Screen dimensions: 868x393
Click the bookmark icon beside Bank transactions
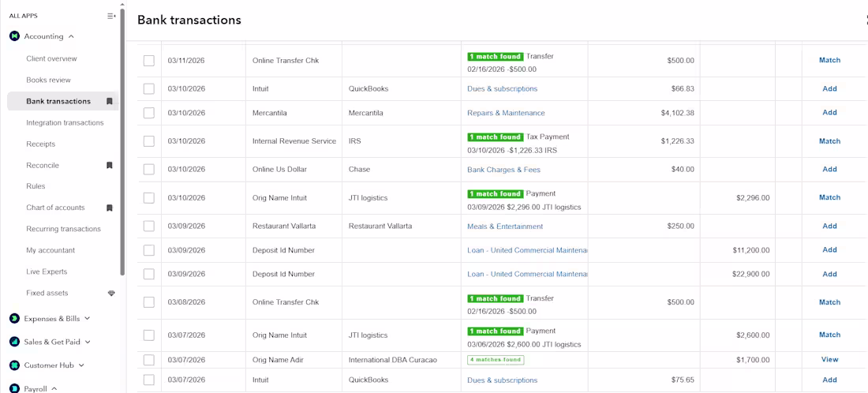tap(110, 101)
